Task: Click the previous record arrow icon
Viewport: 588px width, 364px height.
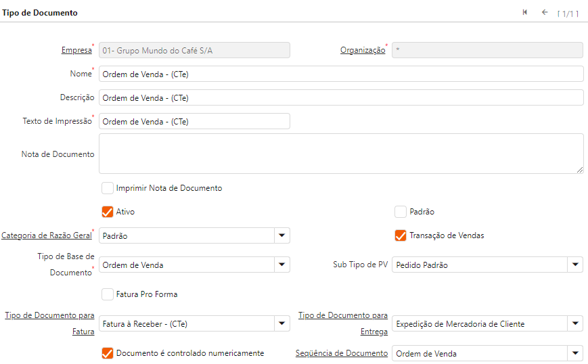Action: [x=545, y=12]
